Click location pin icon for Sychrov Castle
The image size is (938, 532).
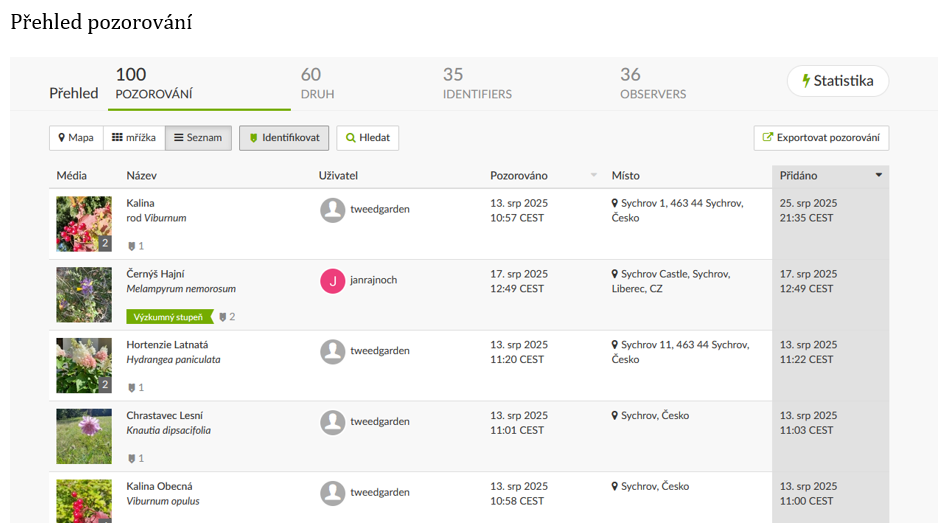(615, 275)
